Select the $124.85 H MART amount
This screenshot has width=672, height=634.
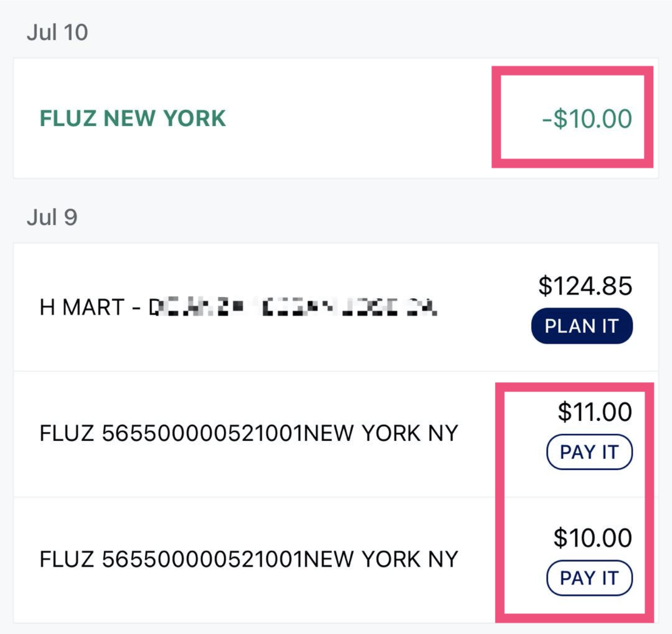(585, 286)
